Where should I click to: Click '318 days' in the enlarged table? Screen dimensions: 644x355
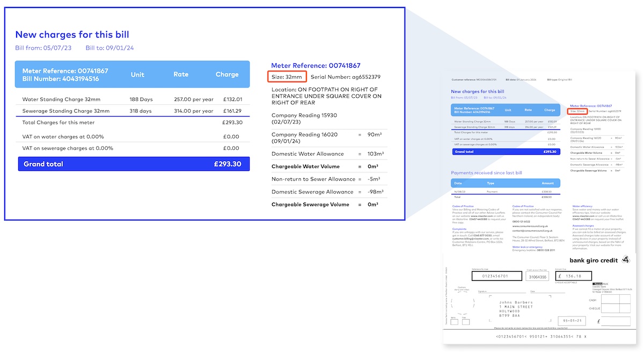pyautogui.click(x=142, y=111)
